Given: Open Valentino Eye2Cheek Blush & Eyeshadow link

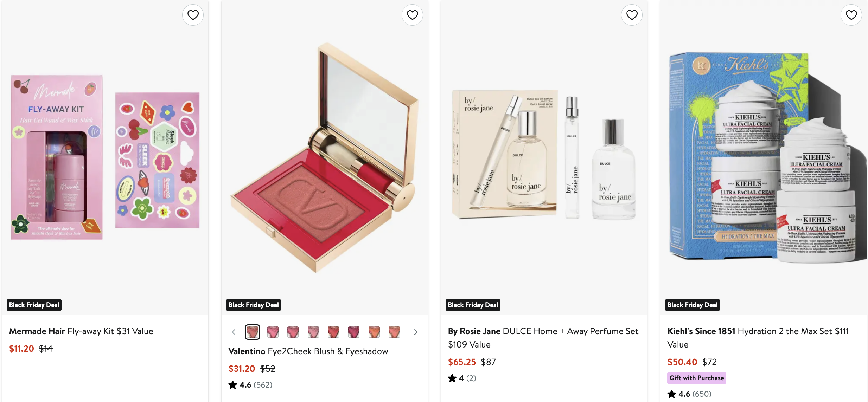Looking at the screenshot, I should [x=308, y=351].
